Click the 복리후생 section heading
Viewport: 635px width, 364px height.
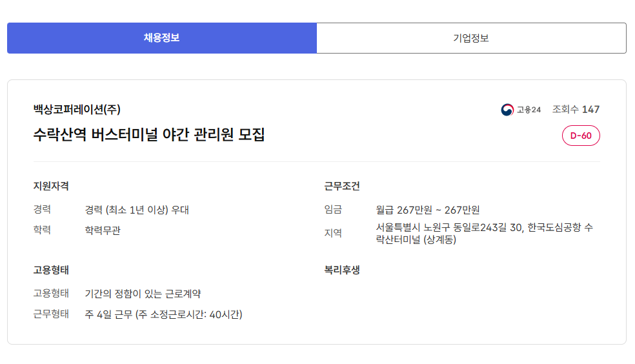(342, 270)
